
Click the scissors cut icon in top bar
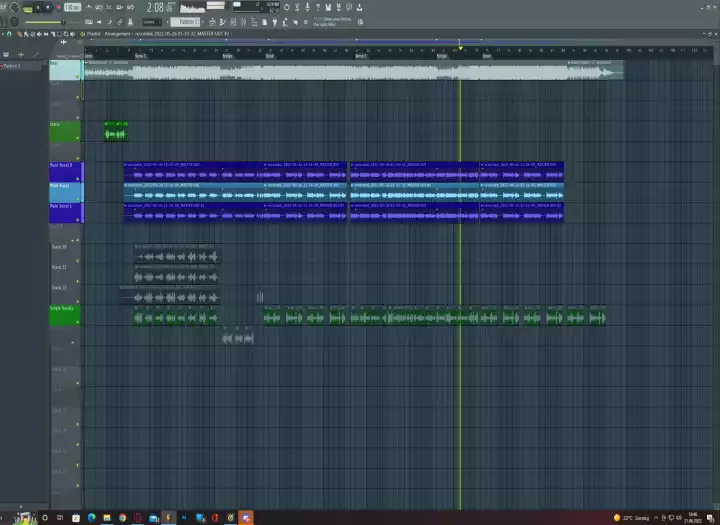[x=297, y=7]
